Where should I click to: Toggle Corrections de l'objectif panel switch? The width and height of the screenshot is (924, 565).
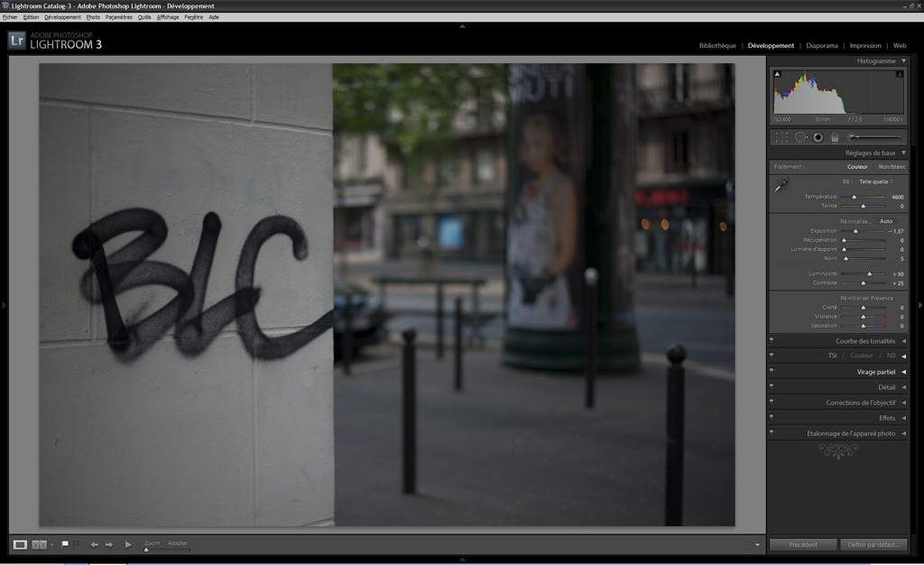click(x=772, y=402)
